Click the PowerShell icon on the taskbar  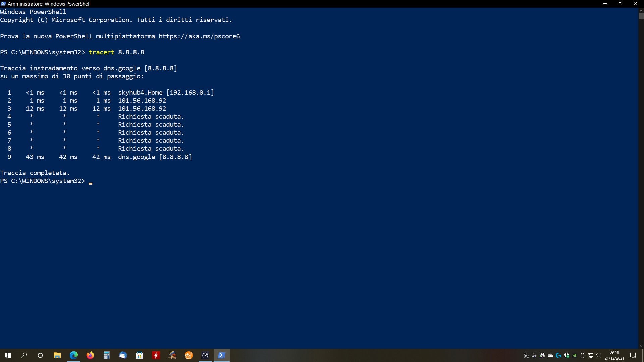pos(221,355)
